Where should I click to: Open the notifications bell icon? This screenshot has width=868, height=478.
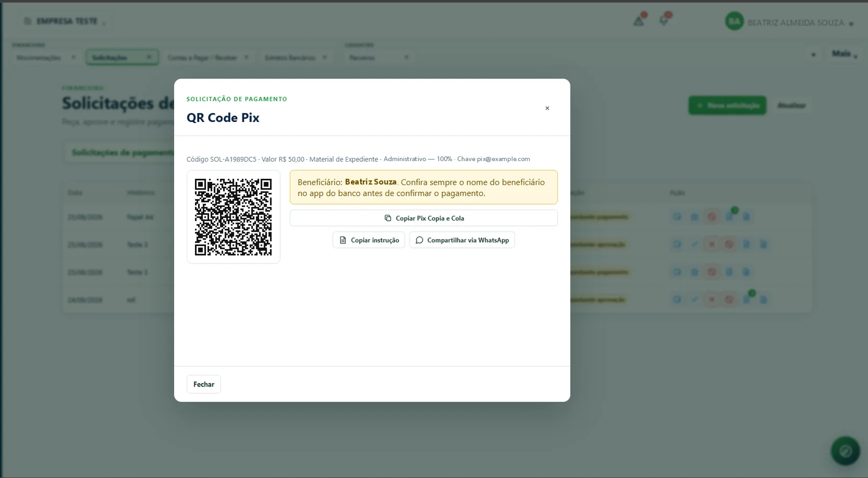[664, 21]
